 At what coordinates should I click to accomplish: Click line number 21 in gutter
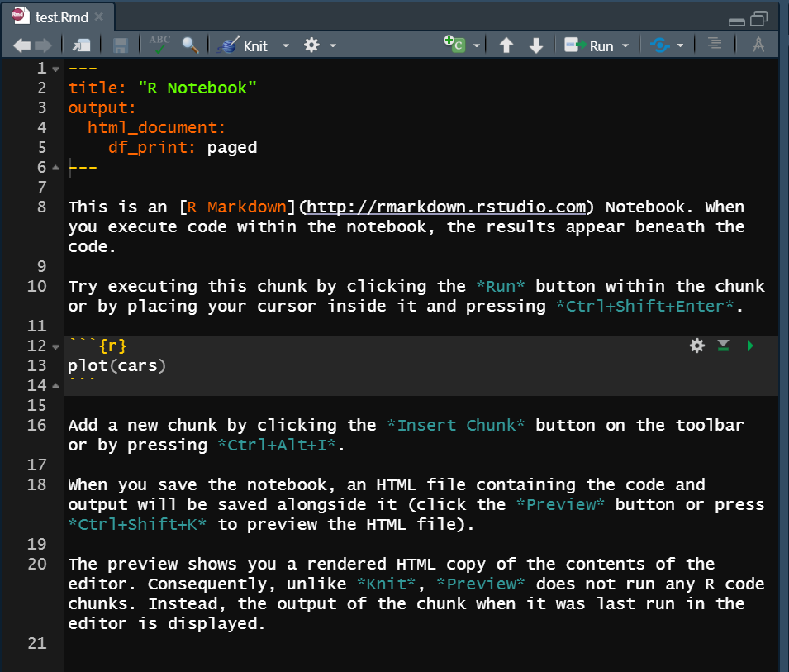click(x=37, y=643)
